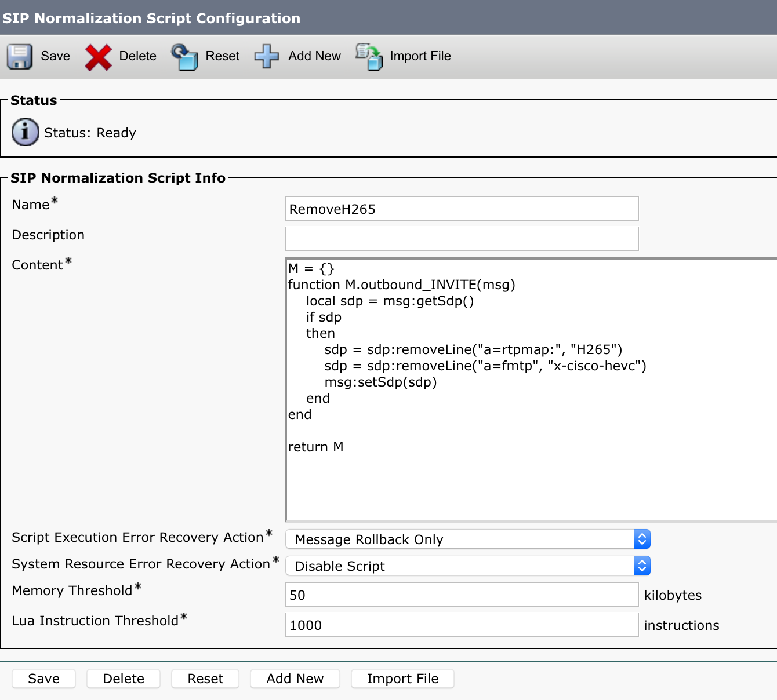Click the 'return M' line in script
777x700 pixels.
pos(316,447)
